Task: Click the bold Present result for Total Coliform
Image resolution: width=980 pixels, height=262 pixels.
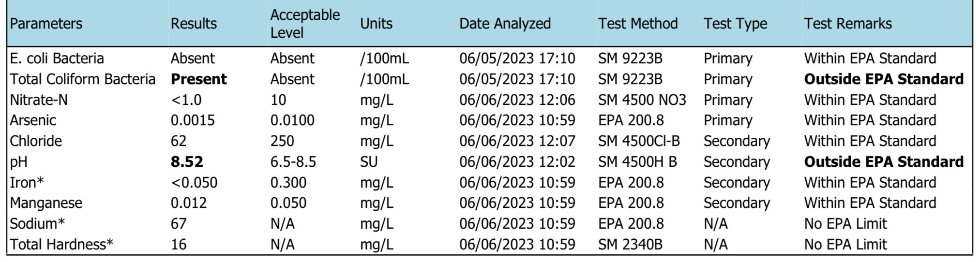Action: [198, 79]
